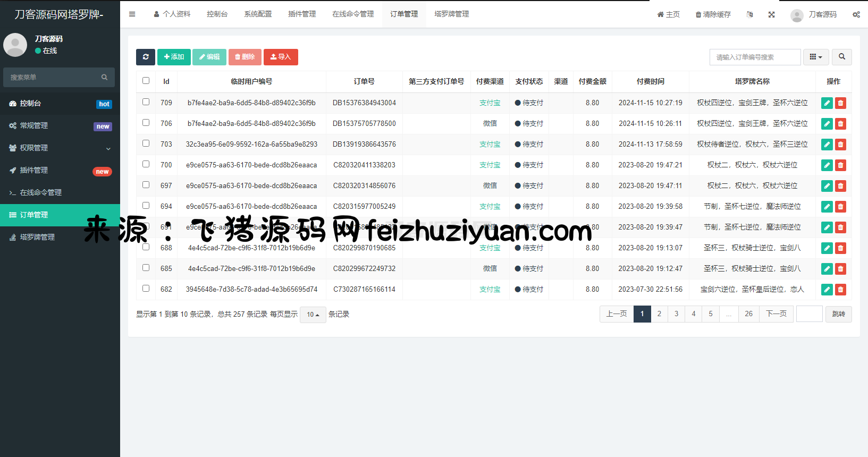This screenshot has width=868, height=457.
Task: Tick the checkbox for row 697
Action: click(146, 185)
